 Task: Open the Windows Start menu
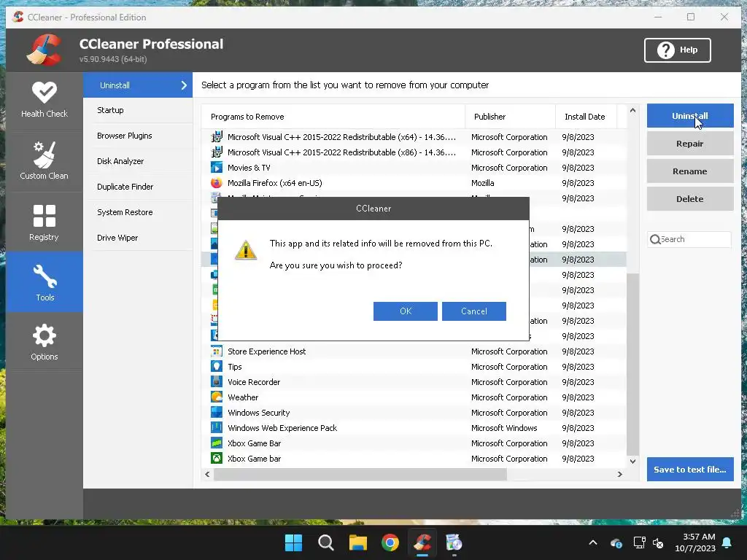click(293, 542)
